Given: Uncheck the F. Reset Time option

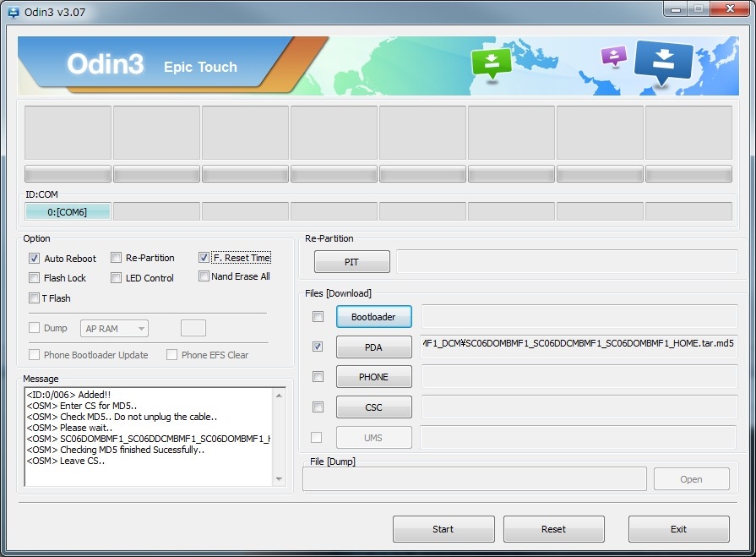Looking at the screenshot, I should [x=204, y=258].
